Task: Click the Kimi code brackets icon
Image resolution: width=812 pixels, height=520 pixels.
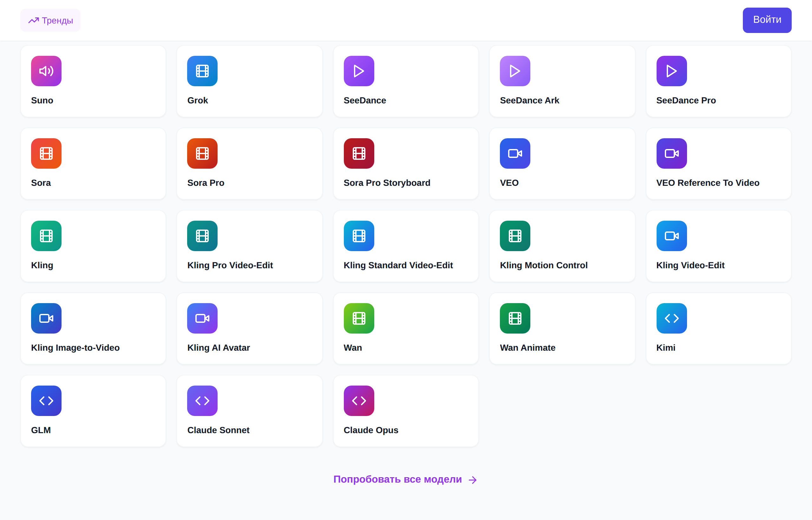Action: point(671,318)
